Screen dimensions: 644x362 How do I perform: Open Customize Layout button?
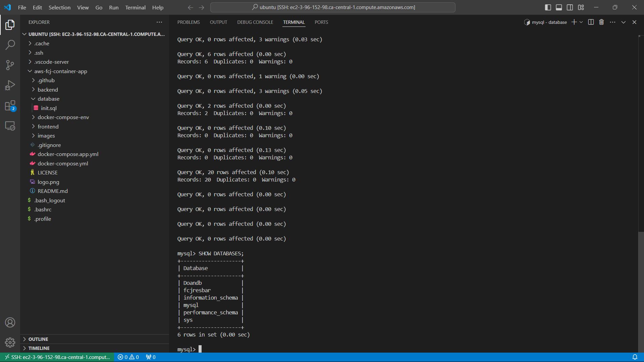point(581,7)
